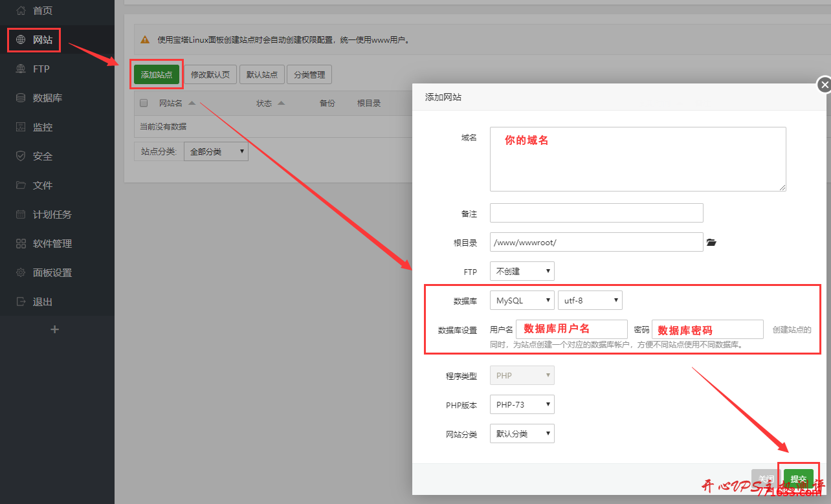
Task: Open the FTP 不创建 dropdown
Action: pos(522,271)
